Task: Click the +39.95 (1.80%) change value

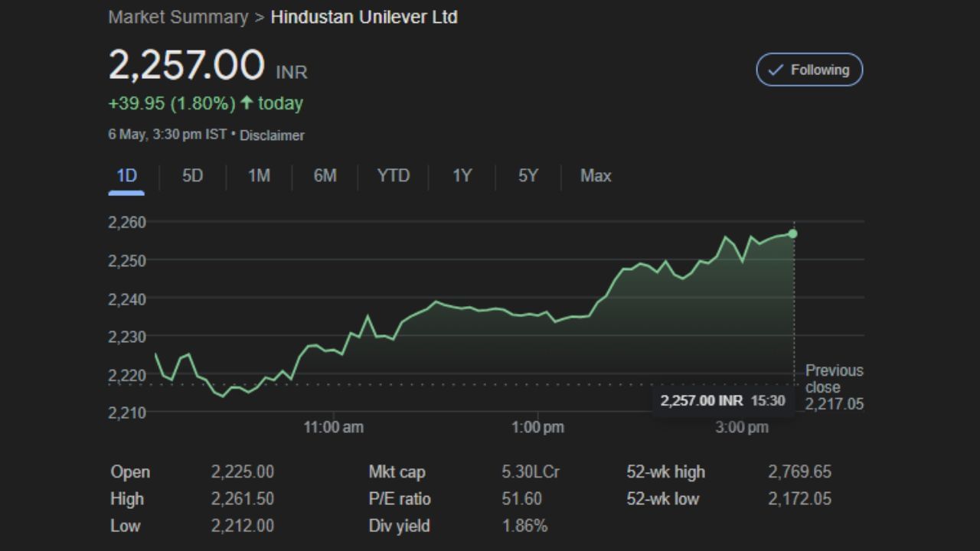Action: [172, 103]
